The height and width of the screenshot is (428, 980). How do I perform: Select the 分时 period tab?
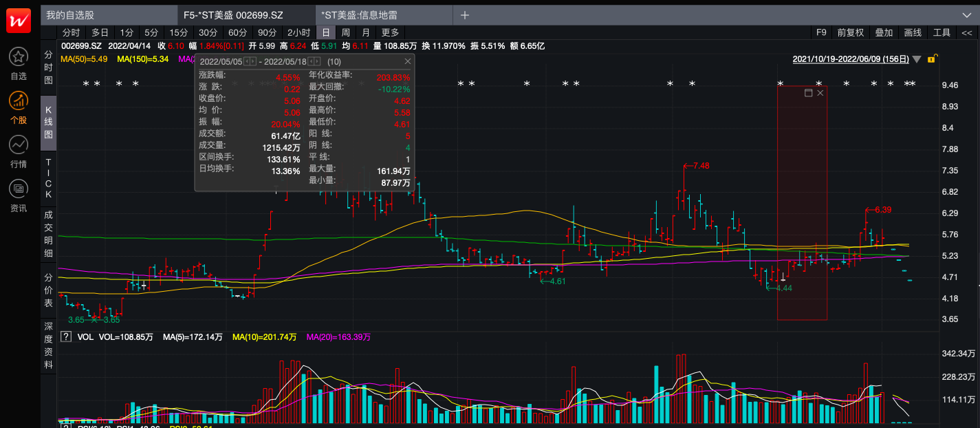(x=72, y=32)
